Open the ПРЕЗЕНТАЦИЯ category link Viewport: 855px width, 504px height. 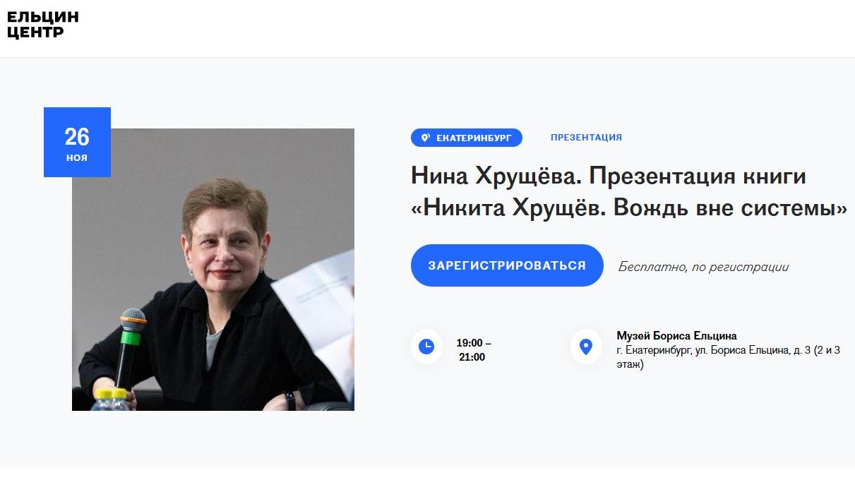(586, 138)
